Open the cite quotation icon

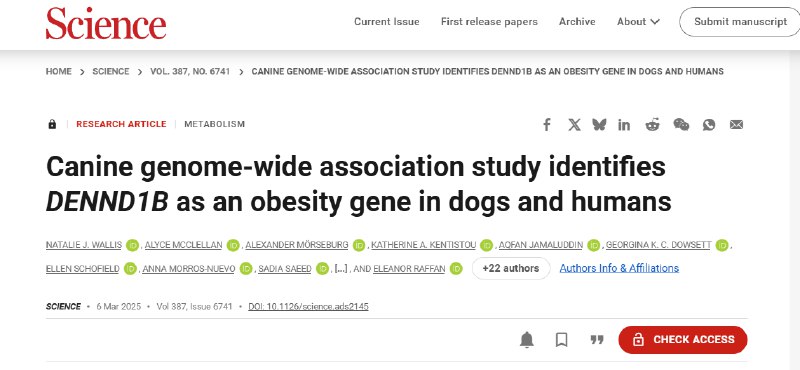pos(597,340)
